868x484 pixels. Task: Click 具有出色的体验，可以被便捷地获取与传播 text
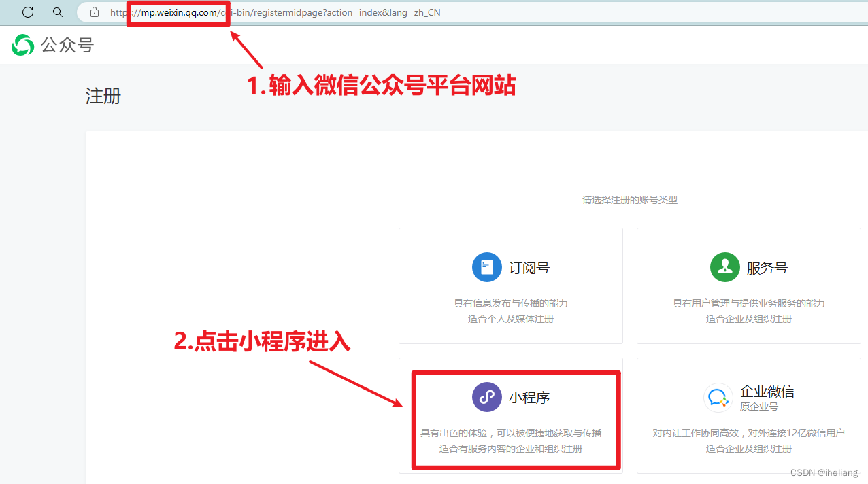pyautogui.click(x=511, y=433)
